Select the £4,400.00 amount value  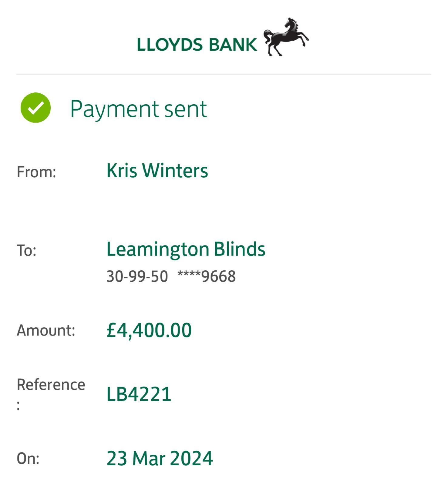[149, 330]
